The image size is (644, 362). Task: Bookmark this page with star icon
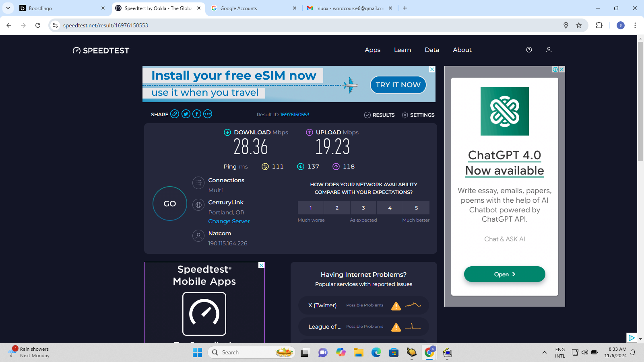click(x=579, y=25)
